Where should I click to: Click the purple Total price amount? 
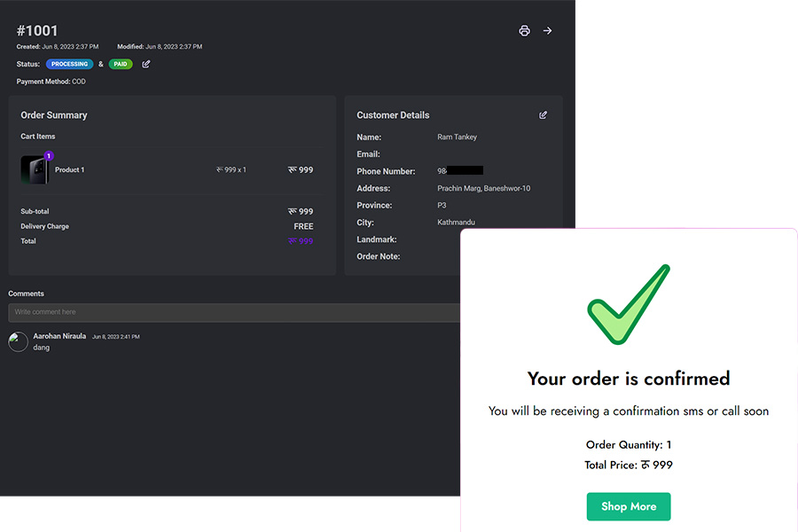pyautogui.click(x=301, y=241)
